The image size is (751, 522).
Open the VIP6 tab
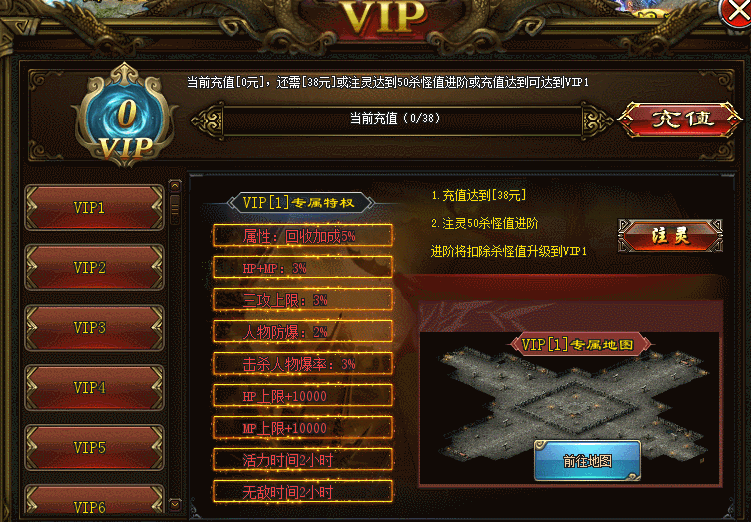[x=94, y=503]
